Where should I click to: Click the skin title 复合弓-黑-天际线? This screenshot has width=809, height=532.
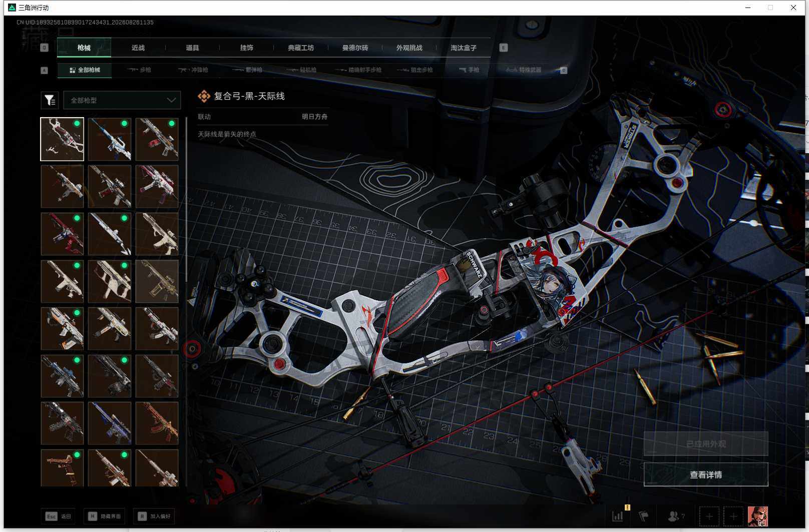pyautogui.click(x=249, y=96)
